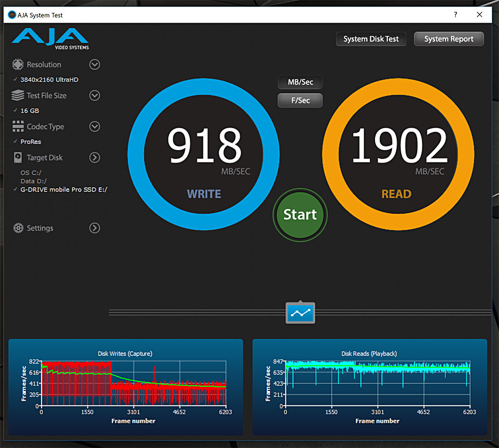Screen dimensions: 499x448
Task: Click the ProRes codec value
Action: click(x=30, y=141)
